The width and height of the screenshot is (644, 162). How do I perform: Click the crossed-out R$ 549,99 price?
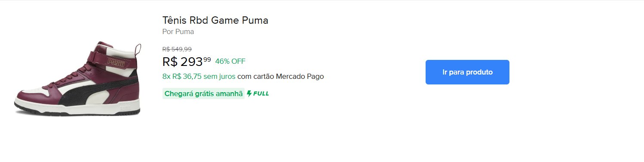(x=177, y=49)
